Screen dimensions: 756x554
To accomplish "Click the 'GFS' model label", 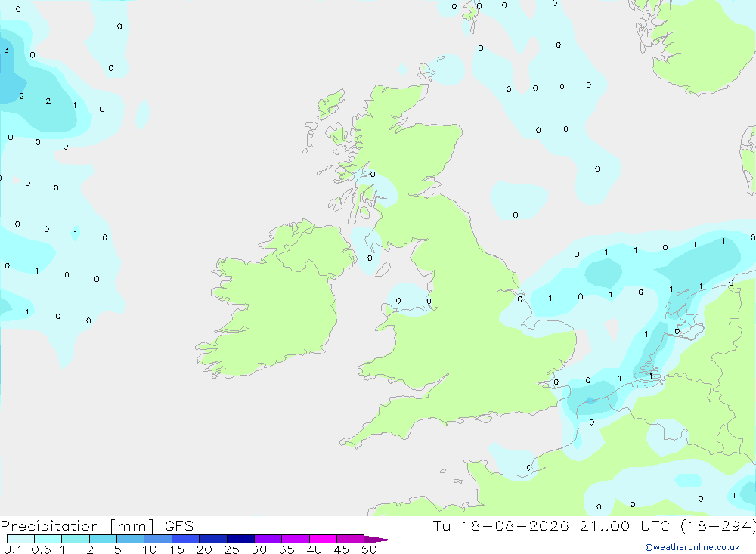I will pyautogui.click(x=179, y=525).
